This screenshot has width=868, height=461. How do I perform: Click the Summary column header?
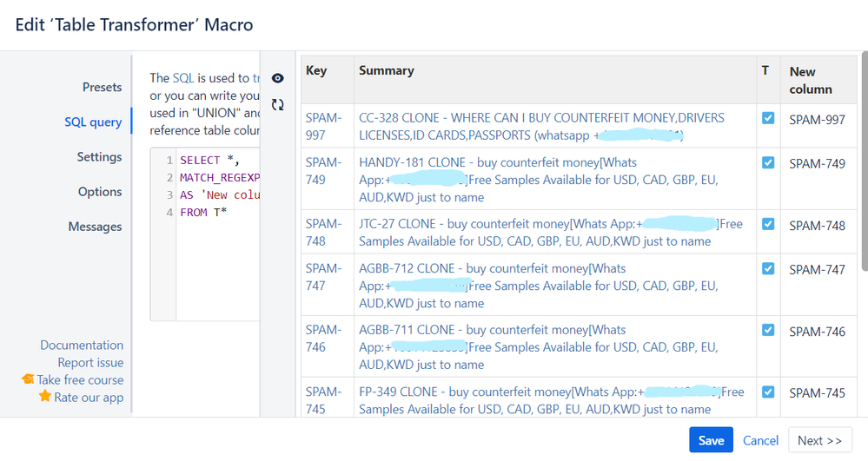[387, 70]
